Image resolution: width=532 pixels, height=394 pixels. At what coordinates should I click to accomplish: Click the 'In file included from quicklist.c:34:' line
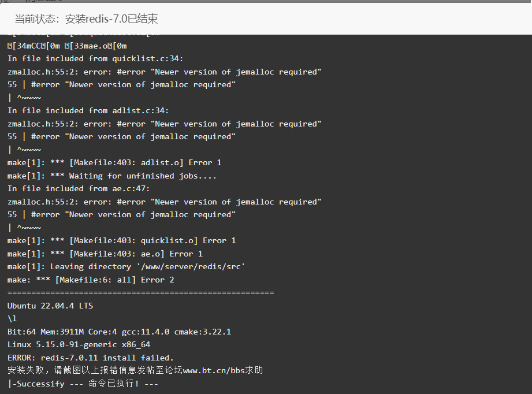tap(95, 59)
